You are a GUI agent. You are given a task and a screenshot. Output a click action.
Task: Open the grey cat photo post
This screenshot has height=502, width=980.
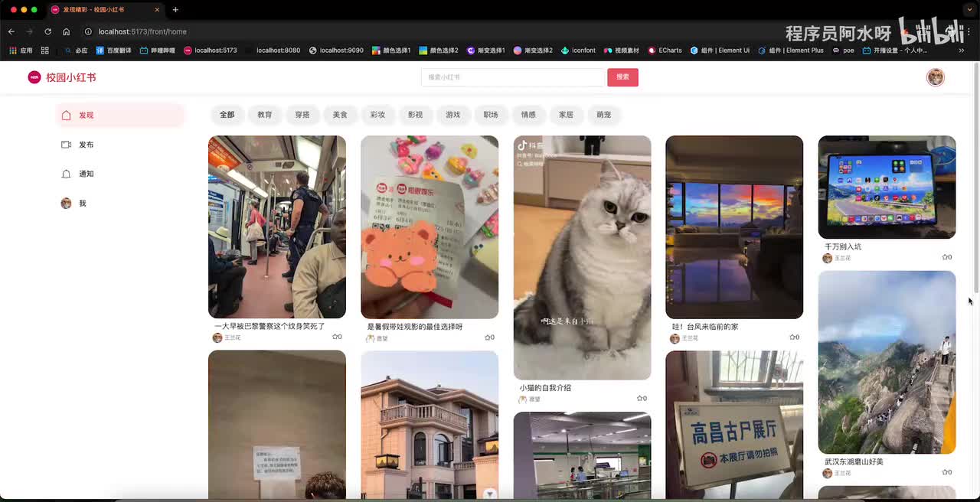(582, 257)
